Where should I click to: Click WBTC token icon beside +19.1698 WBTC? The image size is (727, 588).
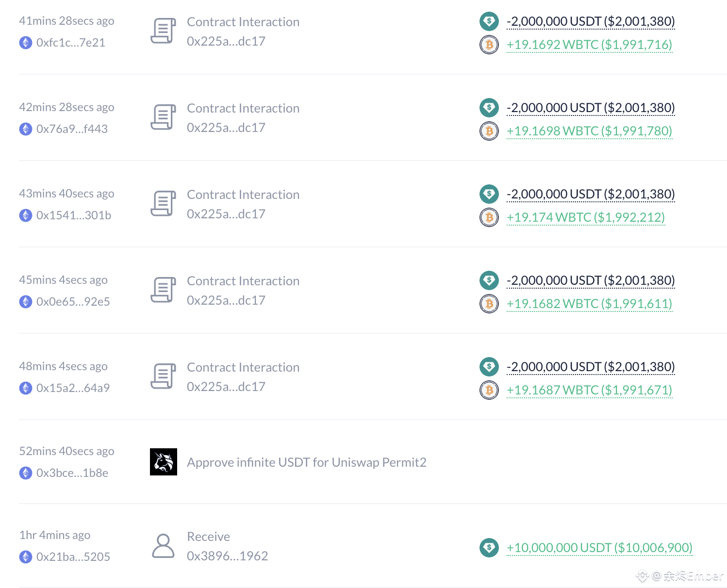point(489,131)
